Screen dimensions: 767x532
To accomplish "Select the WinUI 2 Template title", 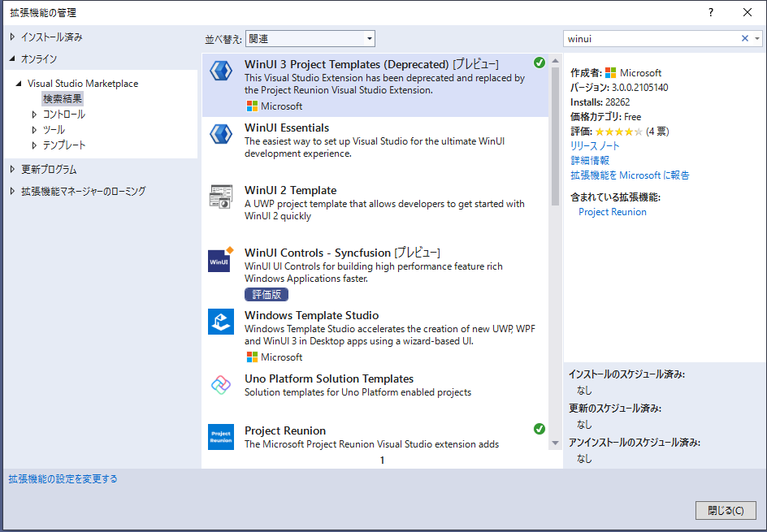I will 291,190.
